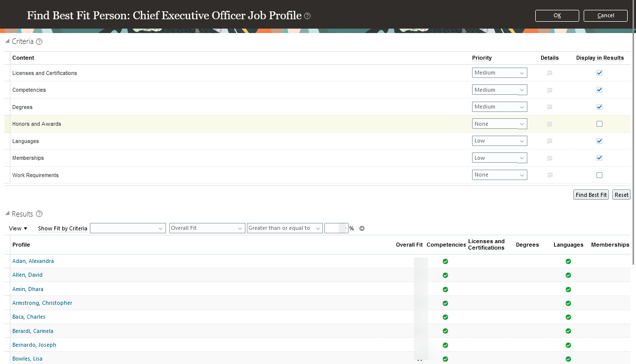Click Competencies check mark for Armstrong, Christopher
This screenshot has height=364, width=636.
pyautogui.click(x=445, y=303)
